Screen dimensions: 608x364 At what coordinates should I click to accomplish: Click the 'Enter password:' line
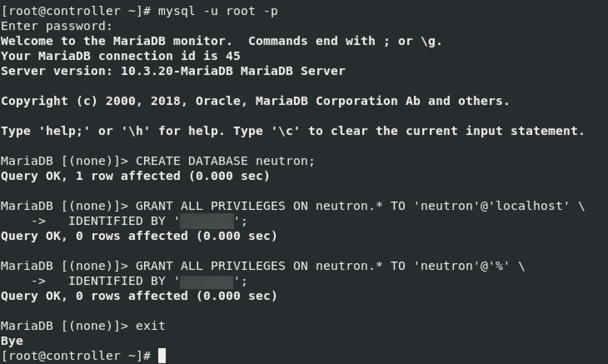pos(57,26)
